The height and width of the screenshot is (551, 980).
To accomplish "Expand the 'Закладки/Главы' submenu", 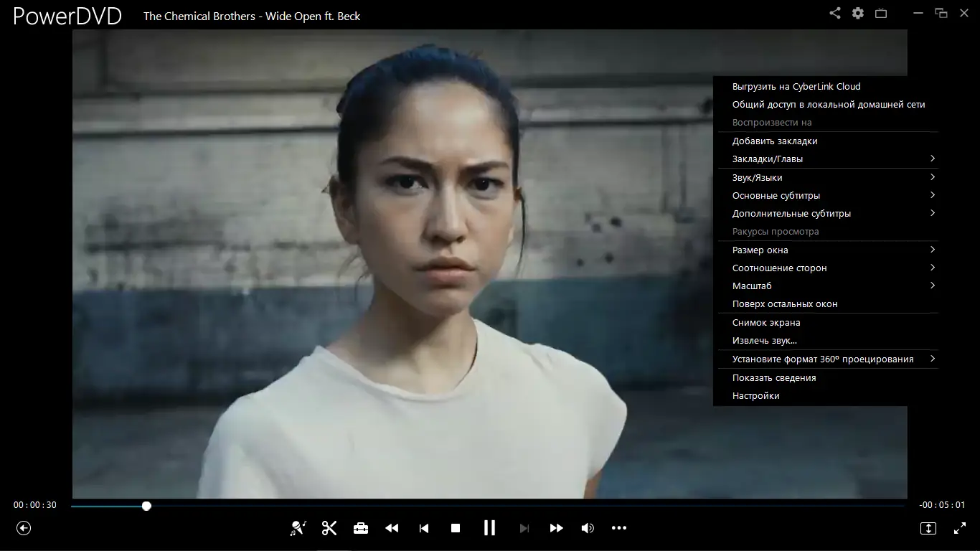I will (826, 159).
